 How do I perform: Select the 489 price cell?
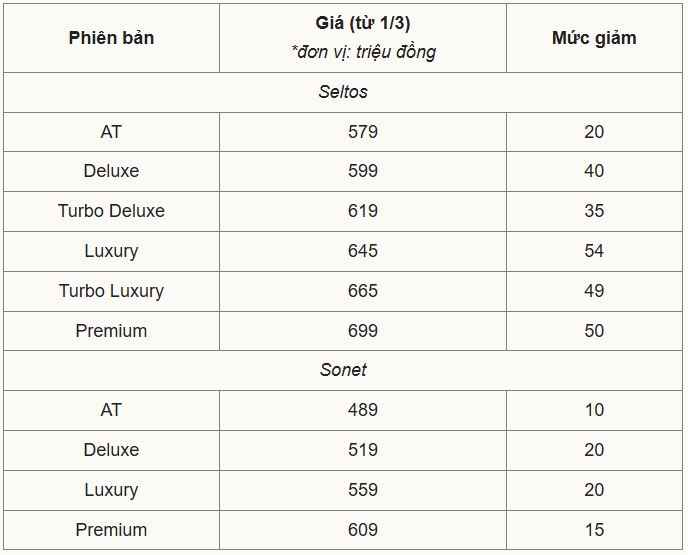coord(363,410)
